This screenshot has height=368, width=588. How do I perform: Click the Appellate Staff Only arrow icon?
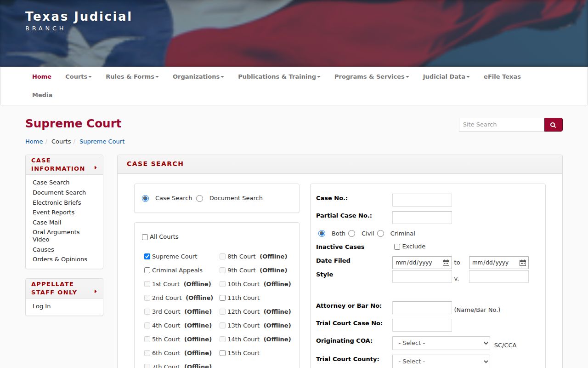[96, 292]
